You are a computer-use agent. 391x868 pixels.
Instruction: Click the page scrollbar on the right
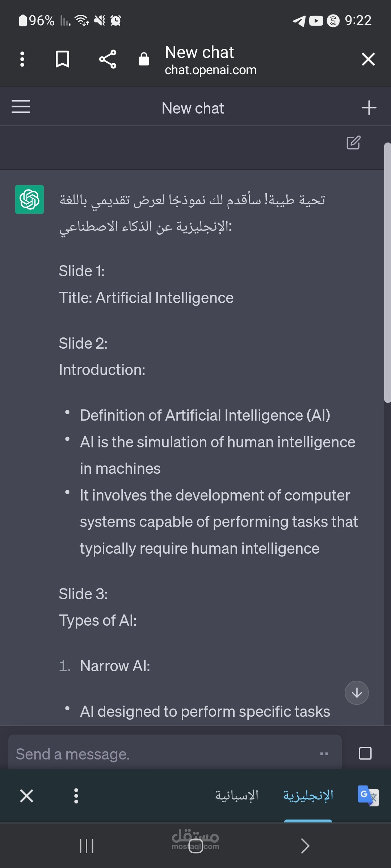387,273
